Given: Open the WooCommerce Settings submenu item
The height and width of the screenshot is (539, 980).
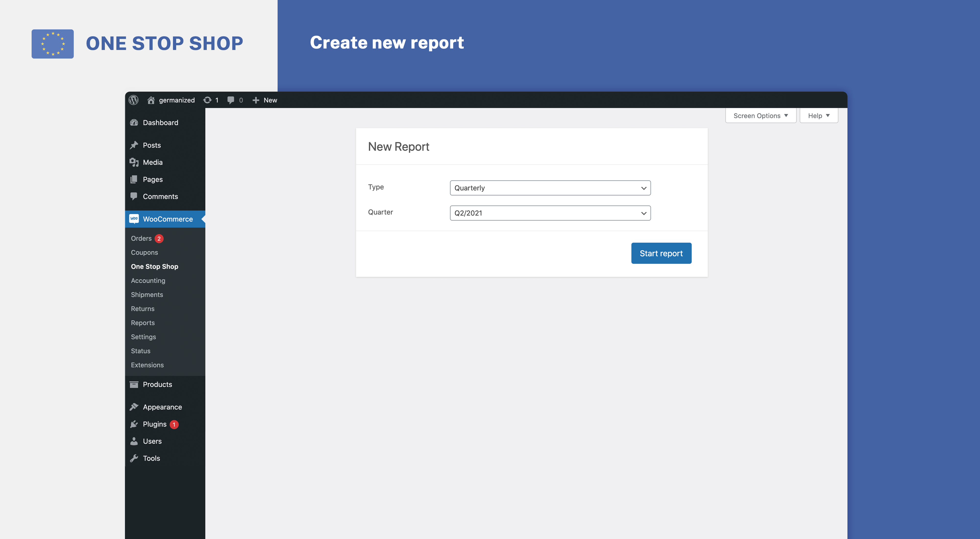Looking at the screenshot, I should (143, 337).
